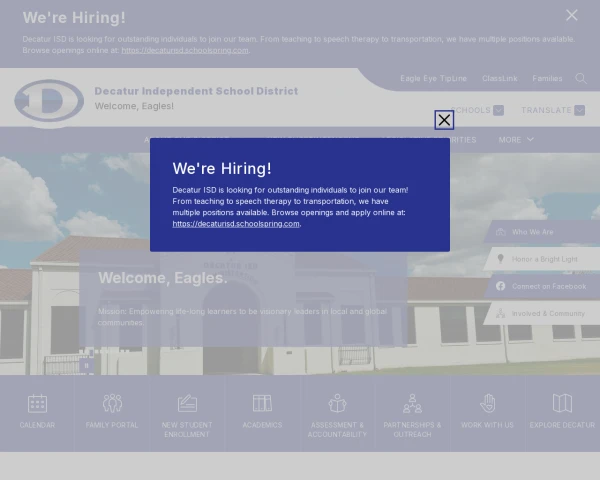The image size is (600, 480).
Task: Click the Welcome, Eagles. hero heading
Action: (x=163, y=278)
